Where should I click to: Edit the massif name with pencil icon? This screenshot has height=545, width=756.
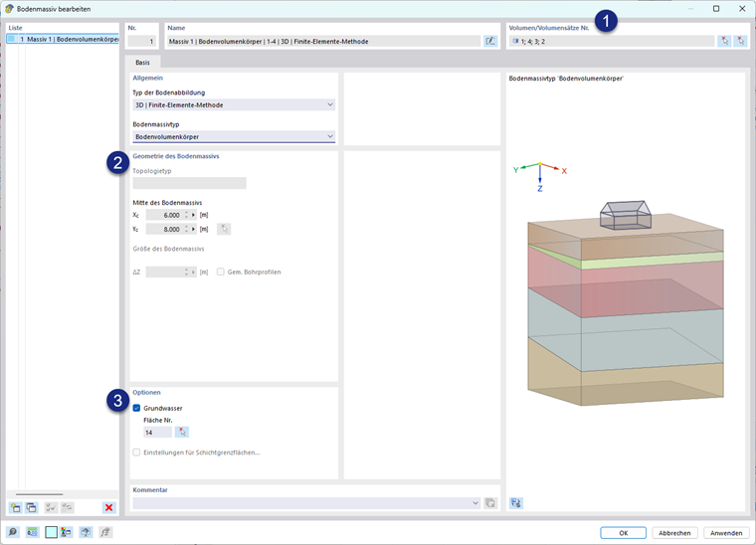[x=490, y=41]
